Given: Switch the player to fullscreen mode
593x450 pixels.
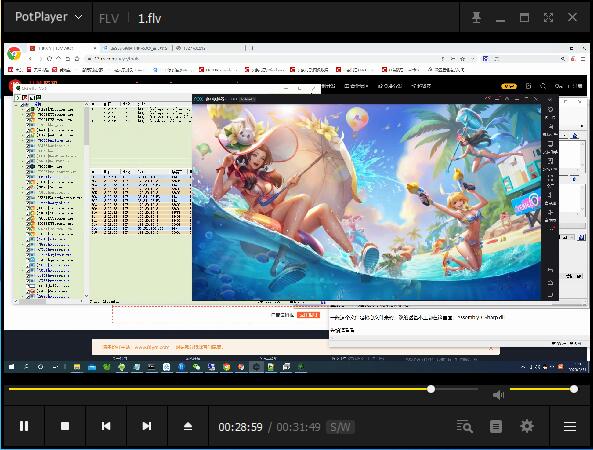Looking at the screenshot, I should [548, 17].
